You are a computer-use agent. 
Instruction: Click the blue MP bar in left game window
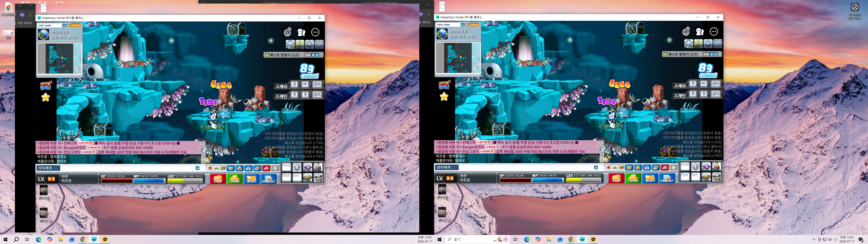point(150,181)
